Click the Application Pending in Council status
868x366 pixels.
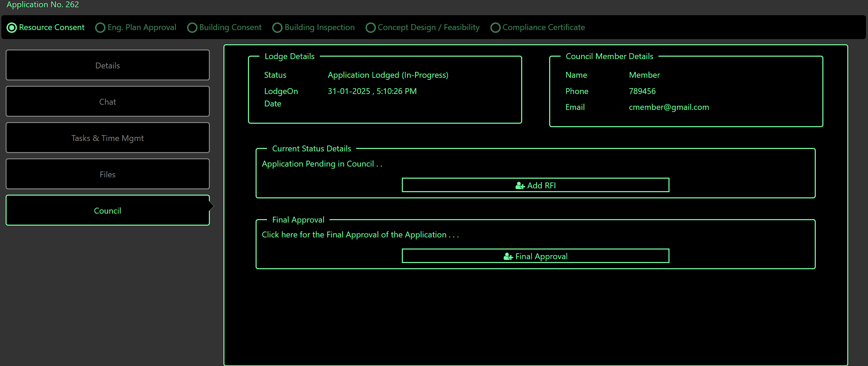coord(322,163)
